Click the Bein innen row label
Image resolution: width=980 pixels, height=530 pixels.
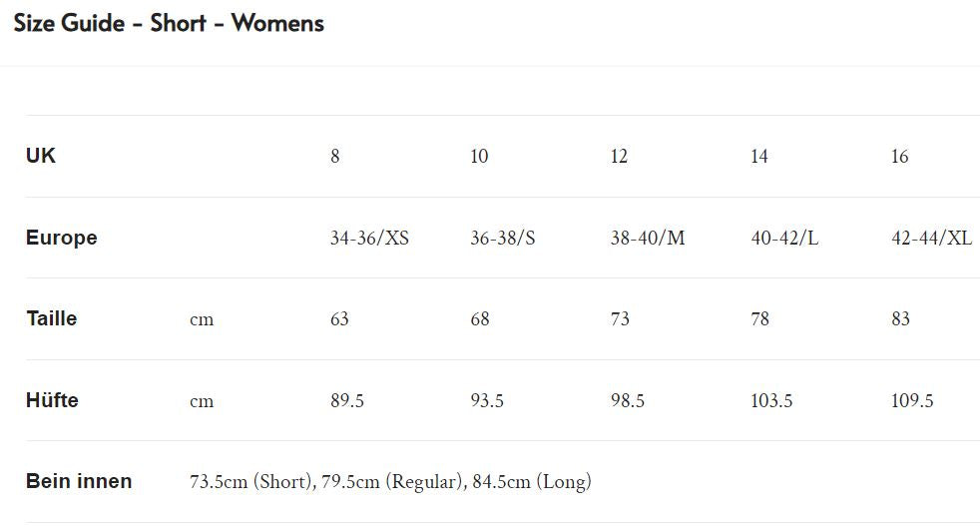coord(79,481)
